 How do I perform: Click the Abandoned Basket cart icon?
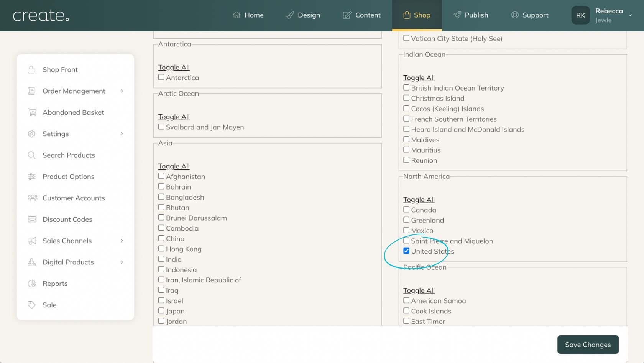coord(32,112)
